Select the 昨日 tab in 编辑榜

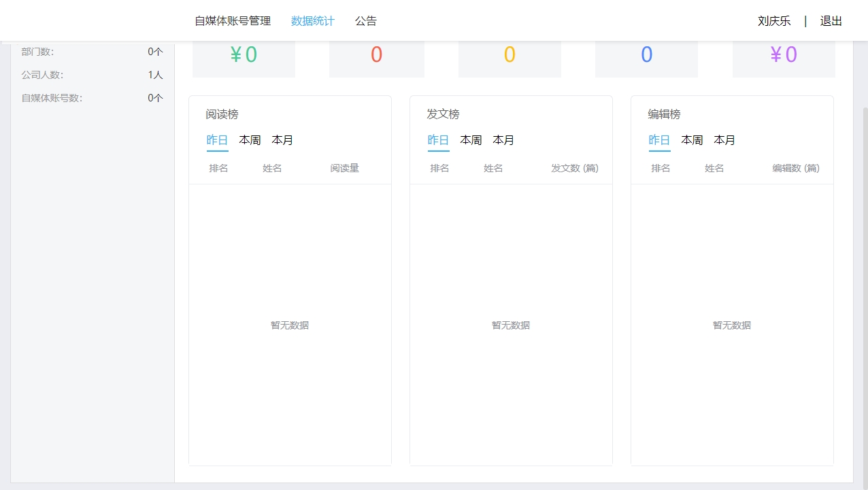(659, 140)
